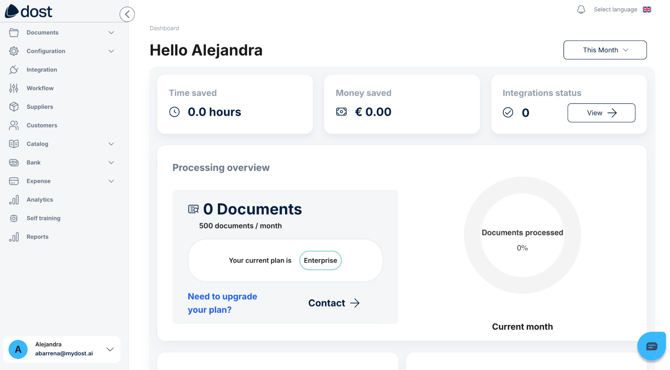
Task: Click the Integration plug icon
Action: coord(14,70)
